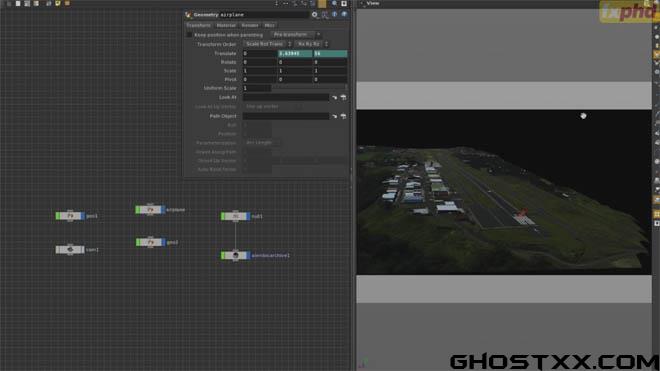This screenshot has width=660, height=371.
Task: Click the info icon beside the gear
Action: [335, 14]
